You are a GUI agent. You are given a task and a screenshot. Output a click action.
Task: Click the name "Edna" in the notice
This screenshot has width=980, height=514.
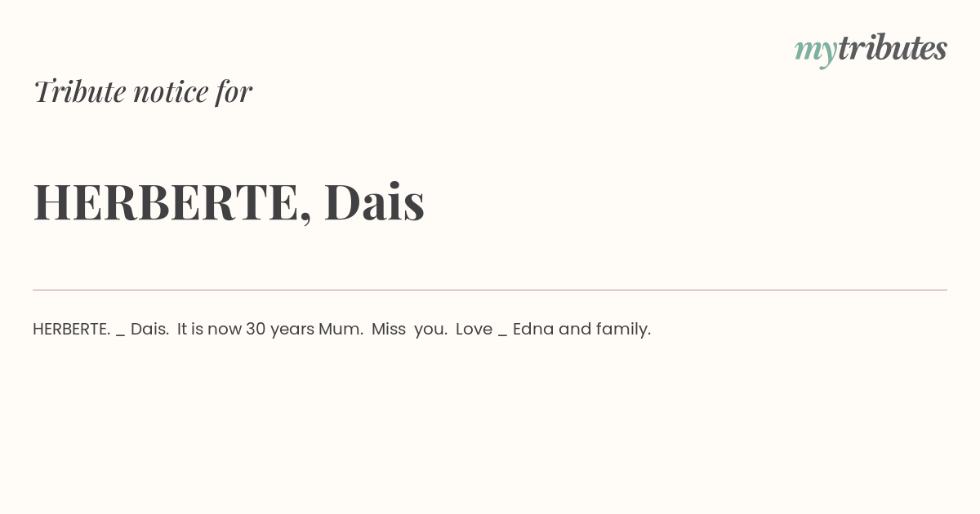coord(533,329)
